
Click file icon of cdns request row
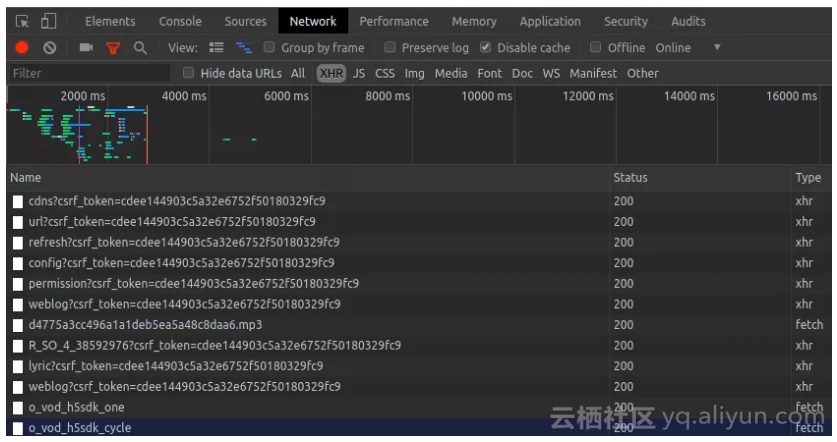(x=18, y=201)
